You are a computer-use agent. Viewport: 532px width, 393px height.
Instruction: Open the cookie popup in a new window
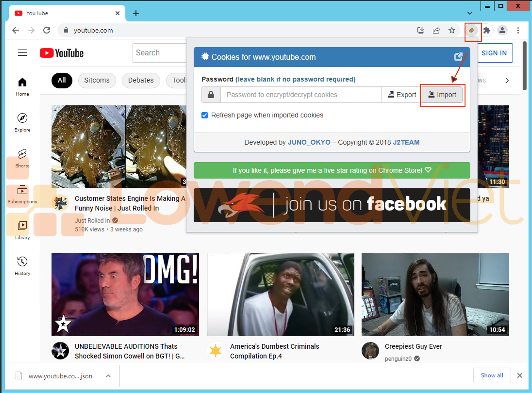click(x=458, y=57)
